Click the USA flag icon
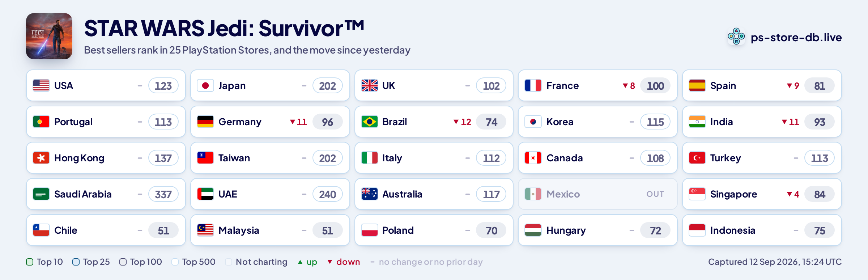The image size is (868, 280). pyautogui.click(x=41, y=85)
